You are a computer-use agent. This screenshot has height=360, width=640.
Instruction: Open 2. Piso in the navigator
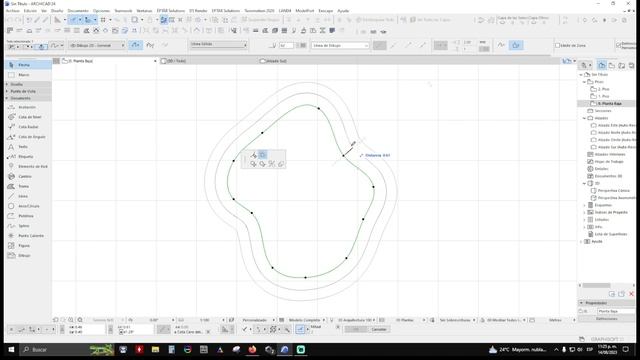click(x=603, y=89)
